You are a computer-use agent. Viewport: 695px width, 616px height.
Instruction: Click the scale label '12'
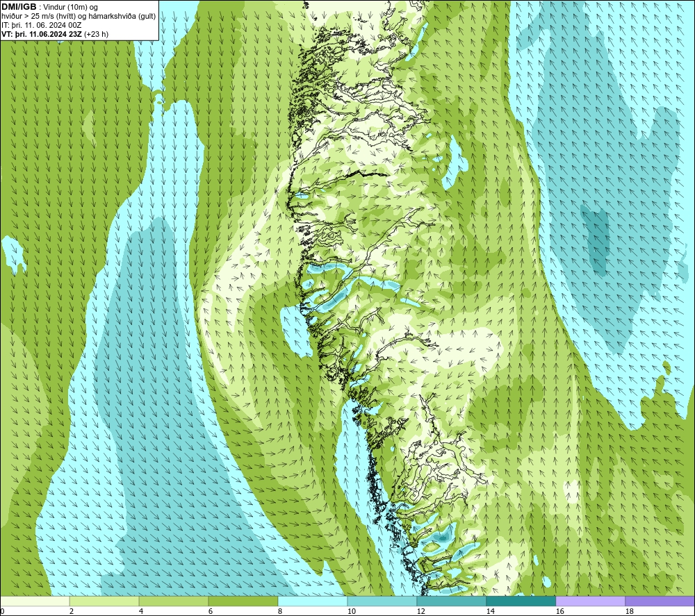coord(421,612)
